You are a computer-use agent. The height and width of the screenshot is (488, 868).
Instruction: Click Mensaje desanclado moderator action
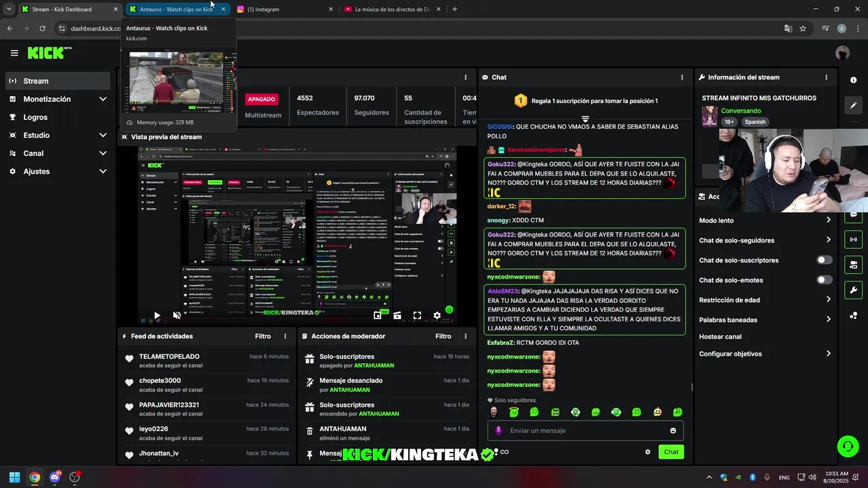(351, 380)
